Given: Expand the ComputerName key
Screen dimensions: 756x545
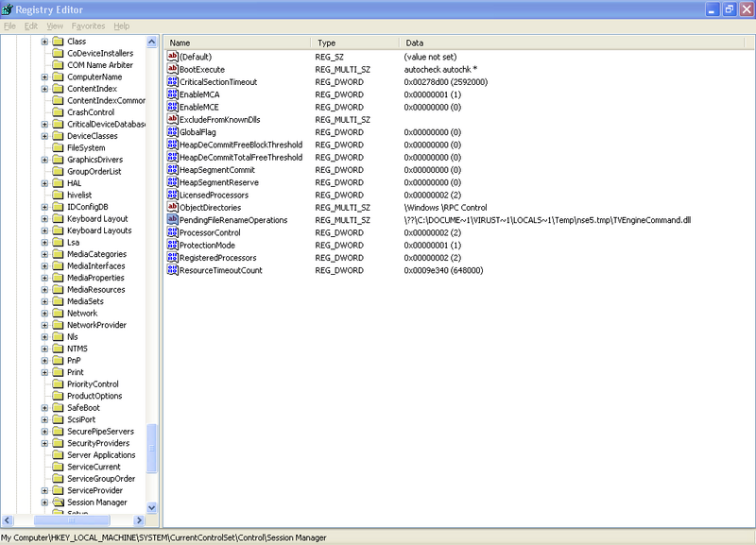Looking at the screenshot, I should [44, 77].
